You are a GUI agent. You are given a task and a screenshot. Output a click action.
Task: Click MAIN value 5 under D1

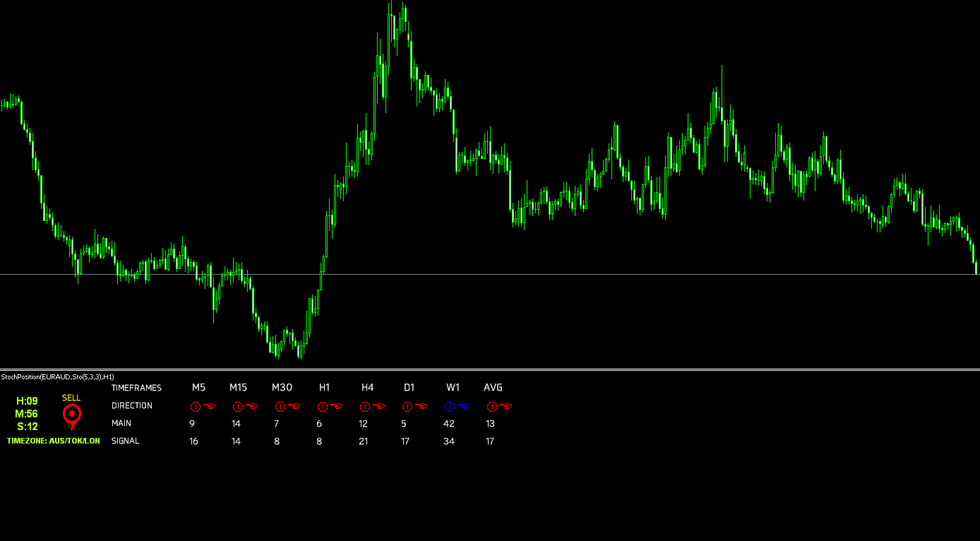coord(404,423)
